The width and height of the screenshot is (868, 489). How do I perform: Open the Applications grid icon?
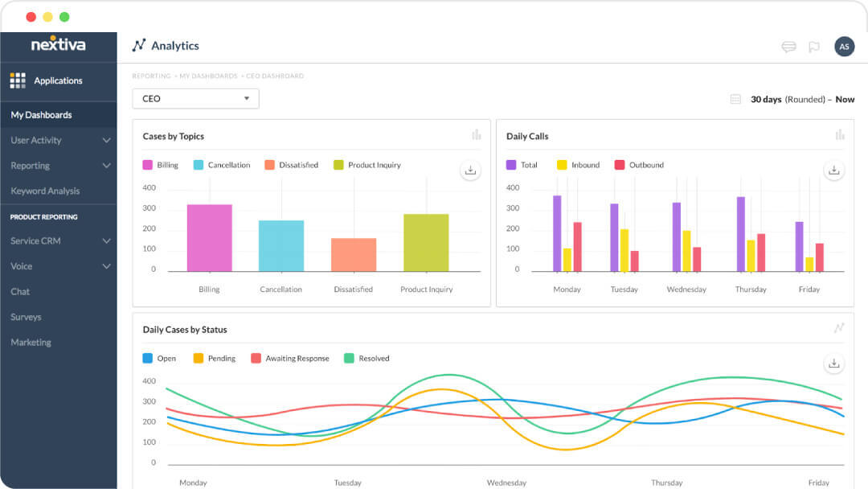pos(18,80)
